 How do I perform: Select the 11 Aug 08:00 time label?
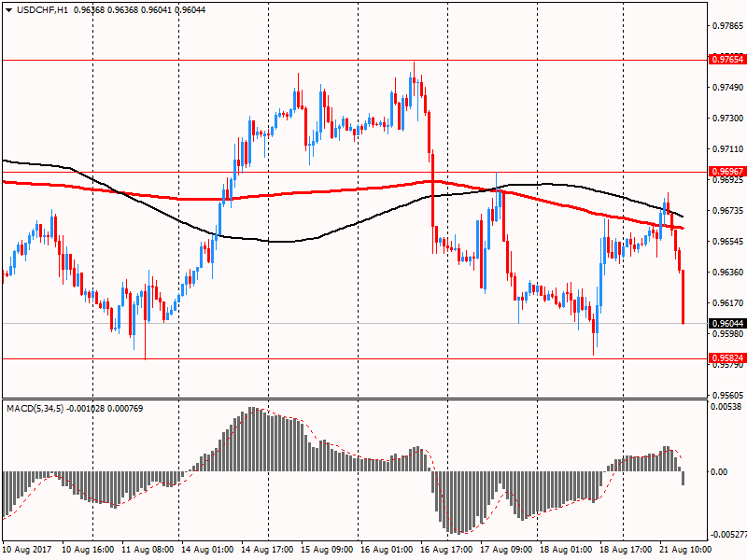(x=148, y=550)
